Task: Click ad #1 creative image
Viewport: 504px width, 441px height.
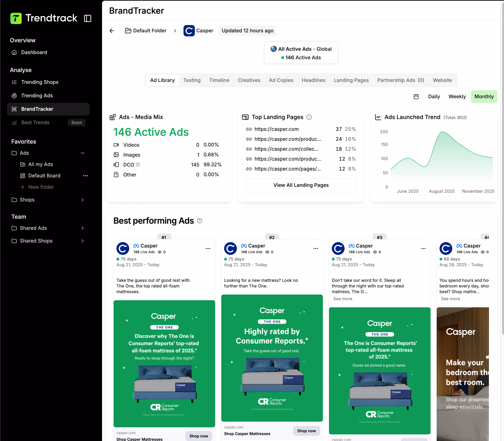Action: 164,364
